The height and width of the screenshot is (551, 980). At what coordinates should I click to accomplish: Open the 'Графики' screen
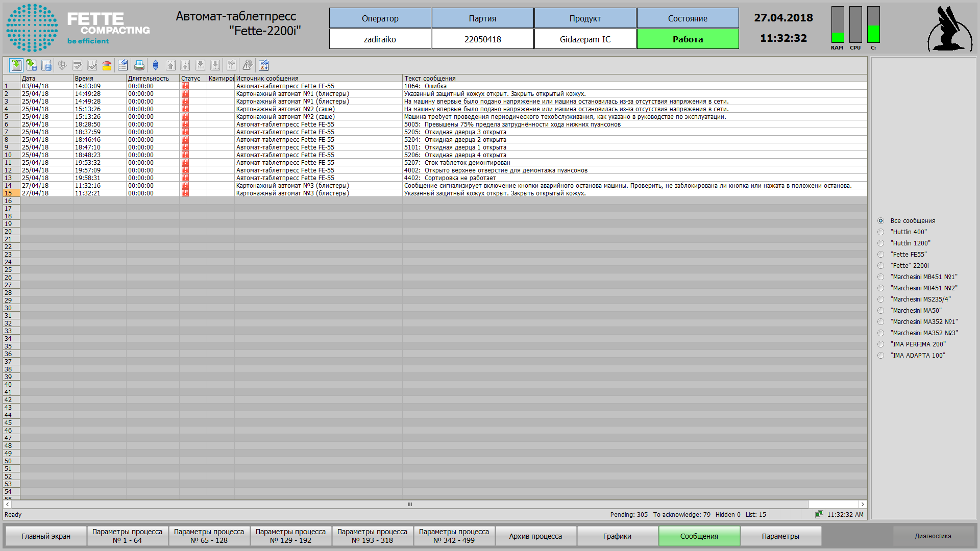pyautogui.click(x=618, y=536)
